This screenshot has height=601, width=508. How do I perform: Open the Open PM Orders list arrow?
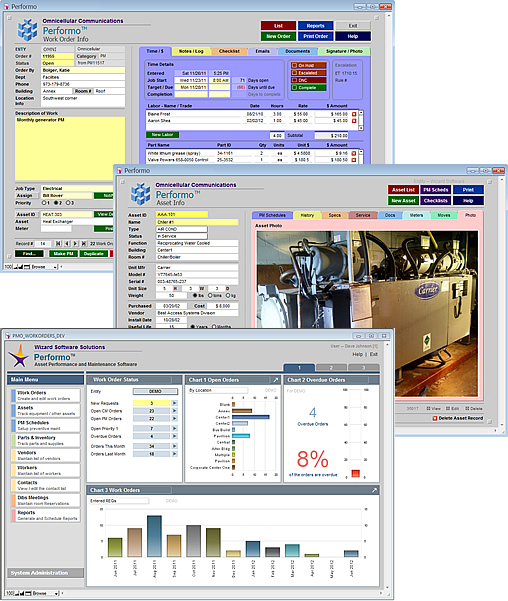[x=174, y=419]
